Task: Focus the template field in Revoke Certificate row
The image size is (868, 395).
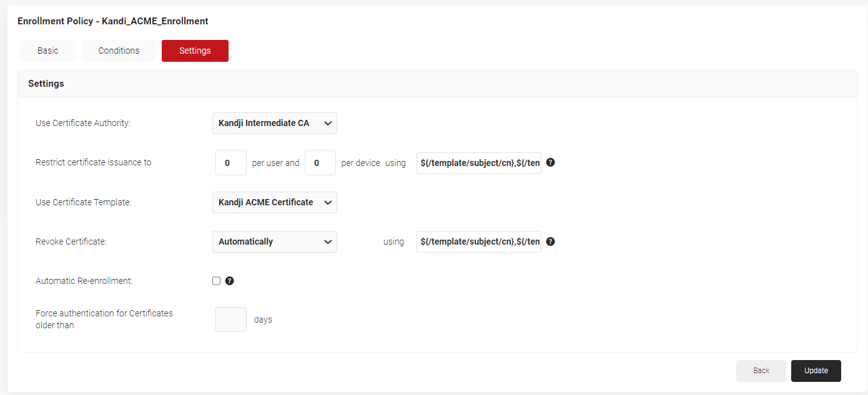Action: pos(479,241)
